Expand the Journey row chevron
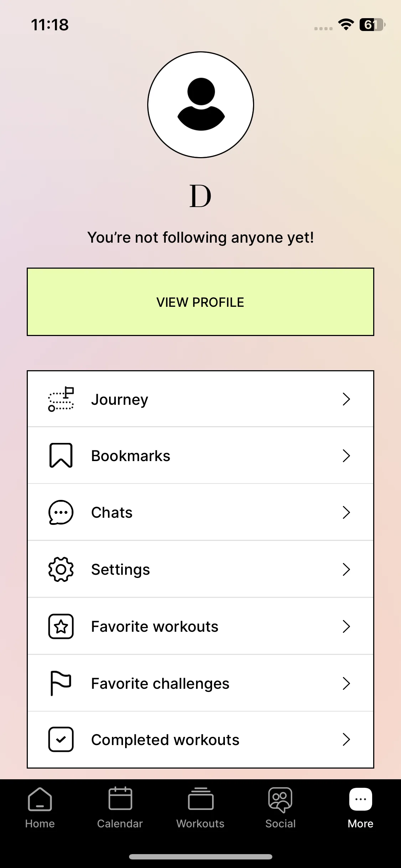The image size is (401, 868). (346, 399)
